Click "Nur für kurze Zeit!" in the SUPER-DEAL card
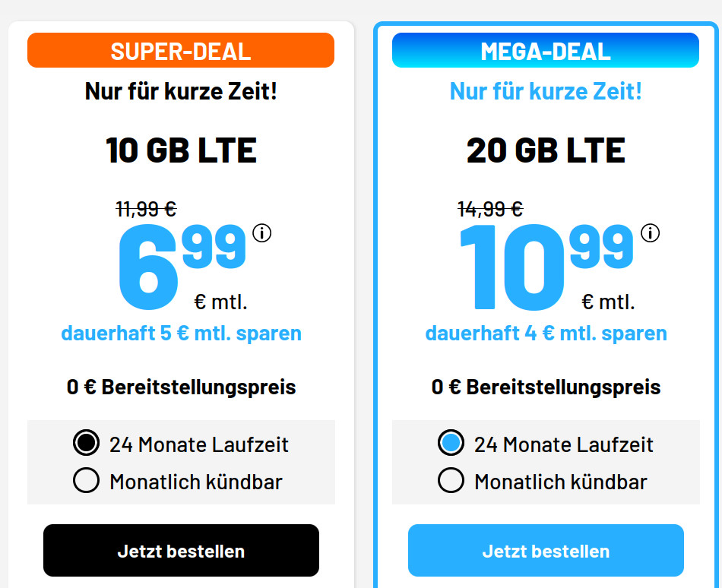The height and width of the screenshot is (588, 722). click(182, 91)
